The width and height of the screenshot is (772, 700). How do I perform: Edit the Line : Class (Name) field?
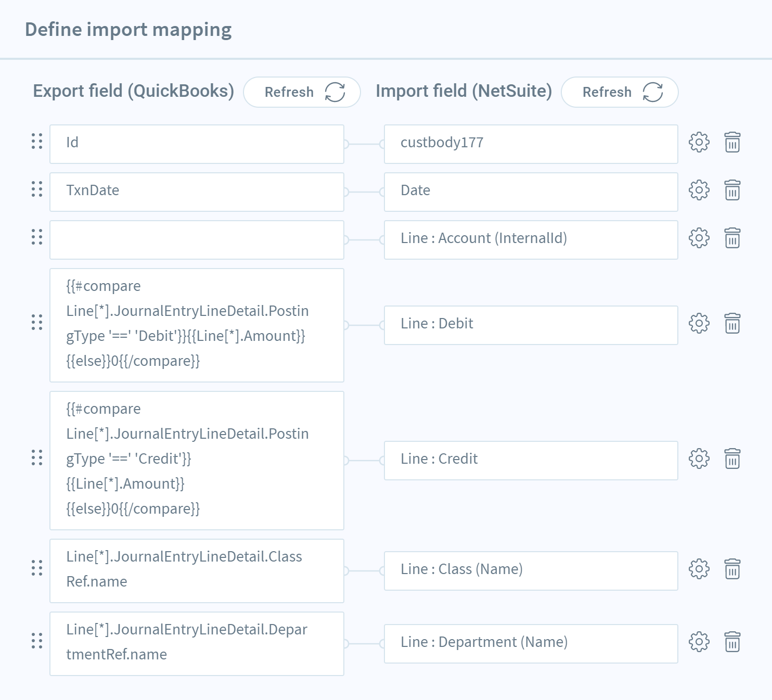click(x=531, y=571)
